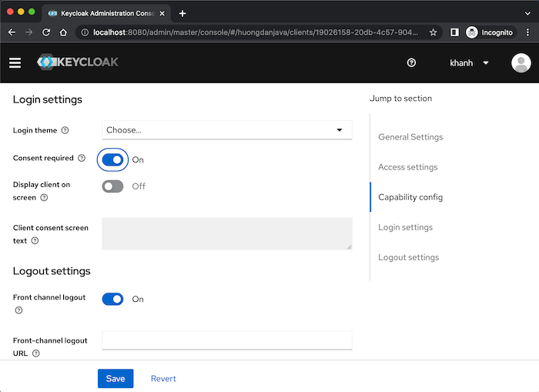539x392 pixels.
Task: Go back in browser history
Action: (12, 32)
